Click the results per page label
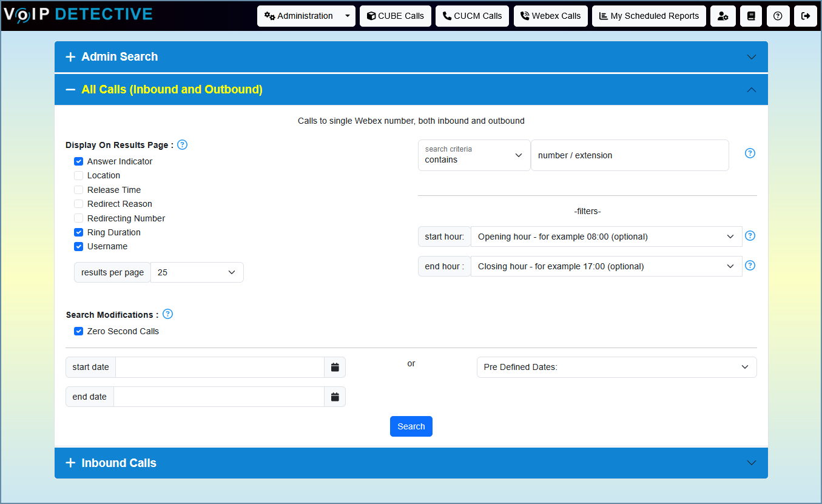The image size is (822, 504). [x=112, y=272]
